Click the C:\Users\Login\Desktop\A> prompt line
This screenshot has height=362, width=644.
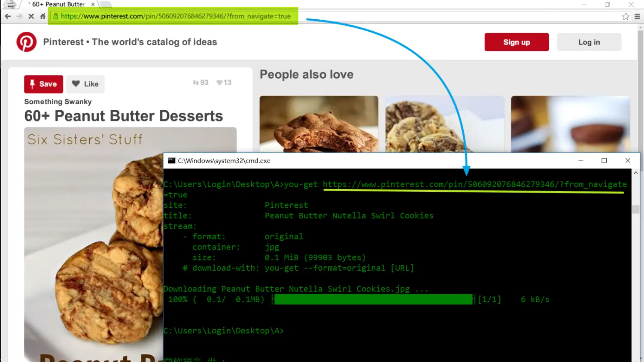(223, 331)
